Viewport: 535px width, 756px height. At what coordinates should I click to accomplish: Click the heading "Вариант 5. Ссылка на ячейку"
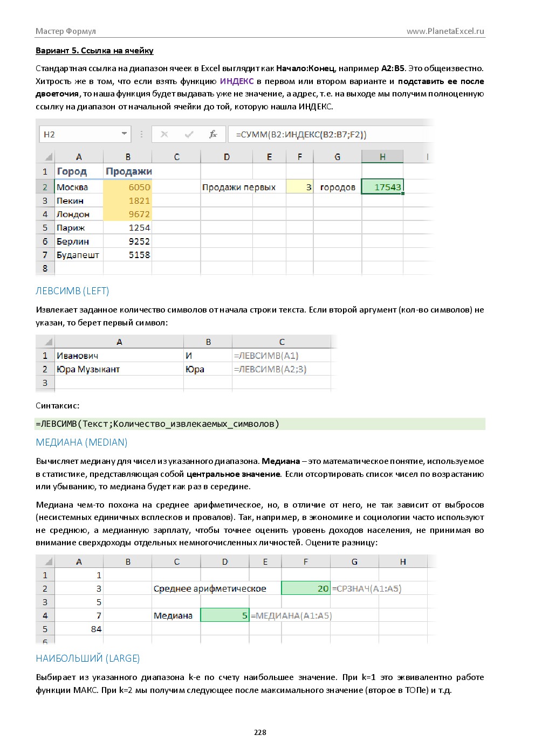coord(94,51)
